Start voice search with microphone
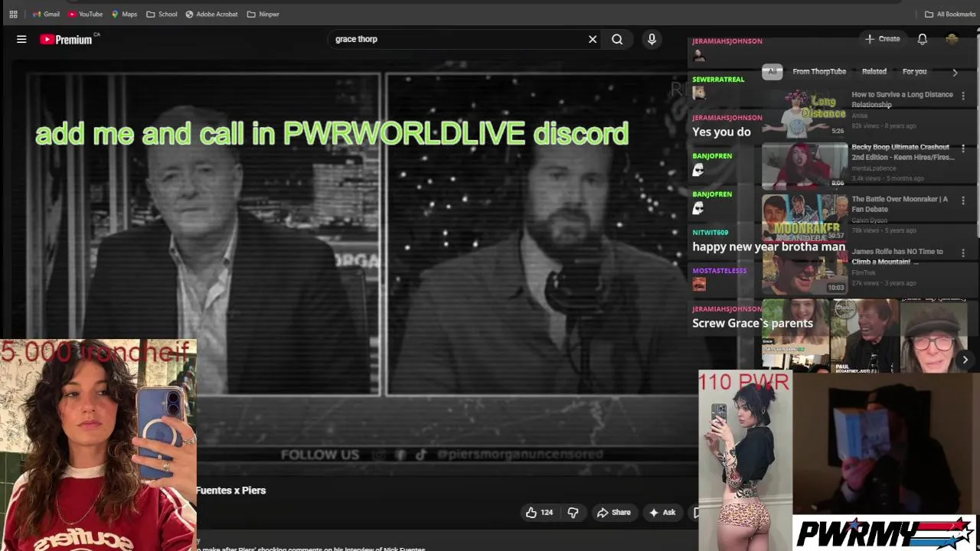980x551 pixels. (x=652, y=39)
